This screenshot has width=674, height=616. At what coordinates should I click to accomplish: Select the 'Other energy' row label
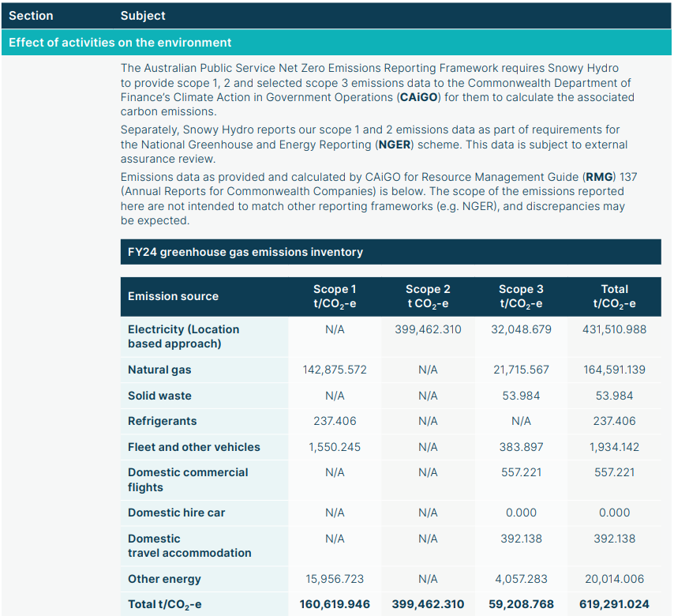164,580
